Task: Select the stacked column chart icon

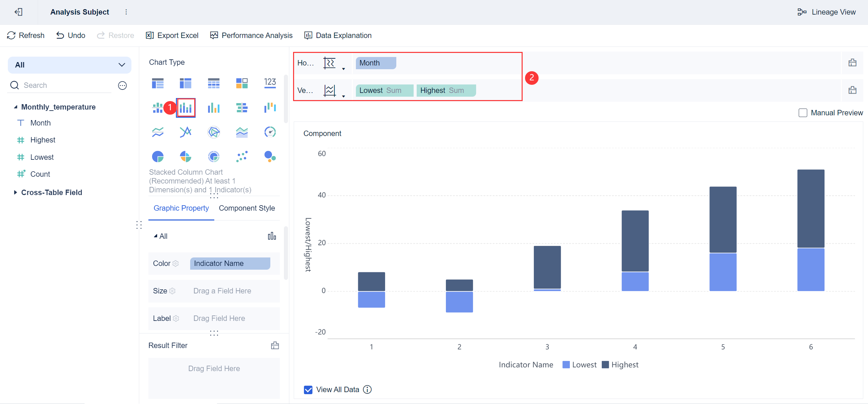Action: coord(186,108)
